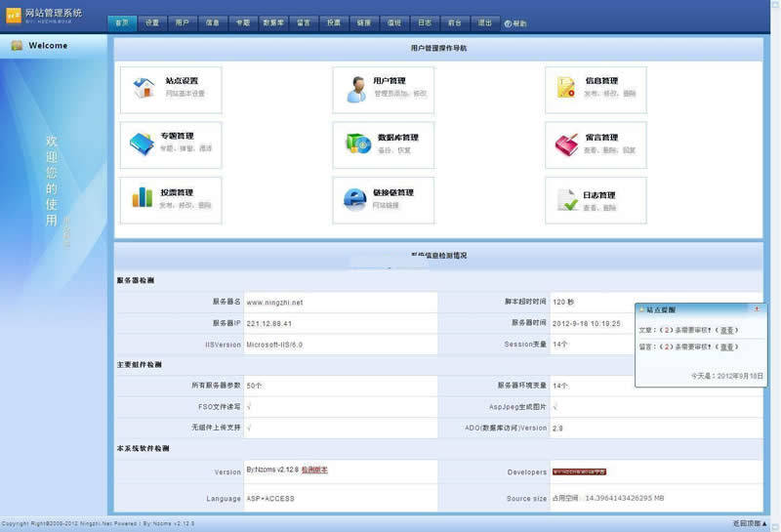Open 用户管理 title link

coord(390,81)
